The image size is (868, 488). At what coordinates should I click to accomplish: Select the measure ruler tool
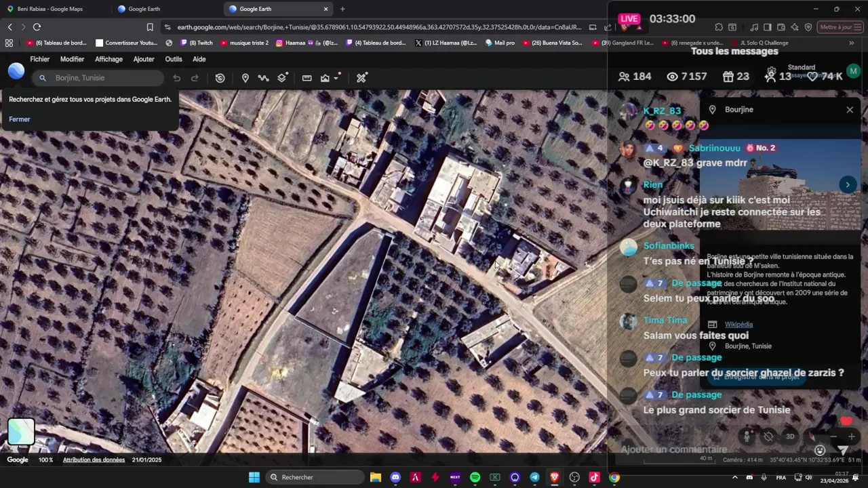pos(307,78)
